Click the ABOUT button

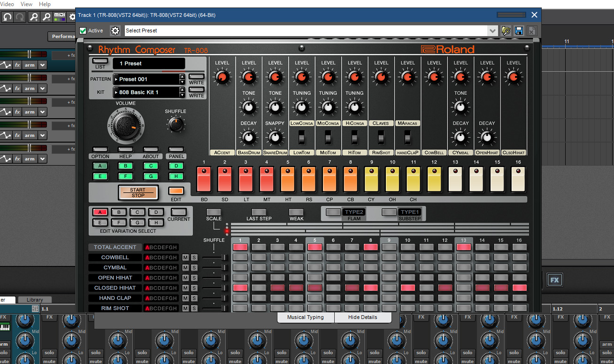click(151, 150)
